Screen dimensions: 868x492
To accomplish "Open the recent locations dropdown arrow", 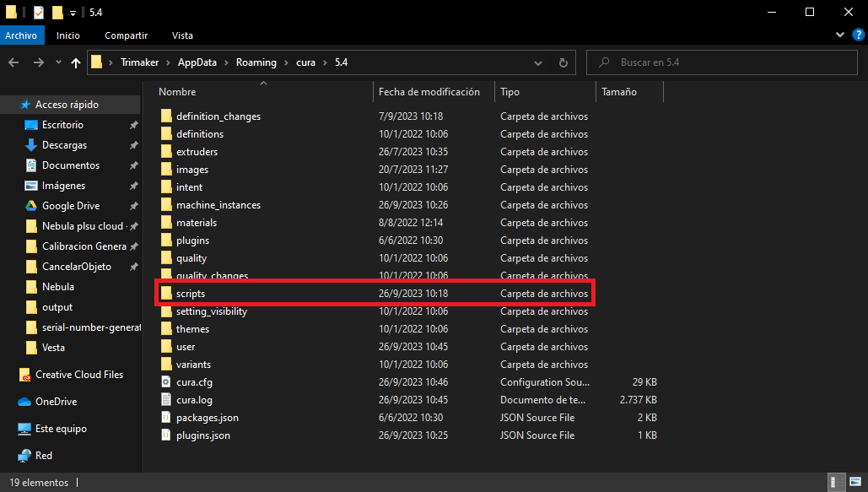I will [58, 62].
